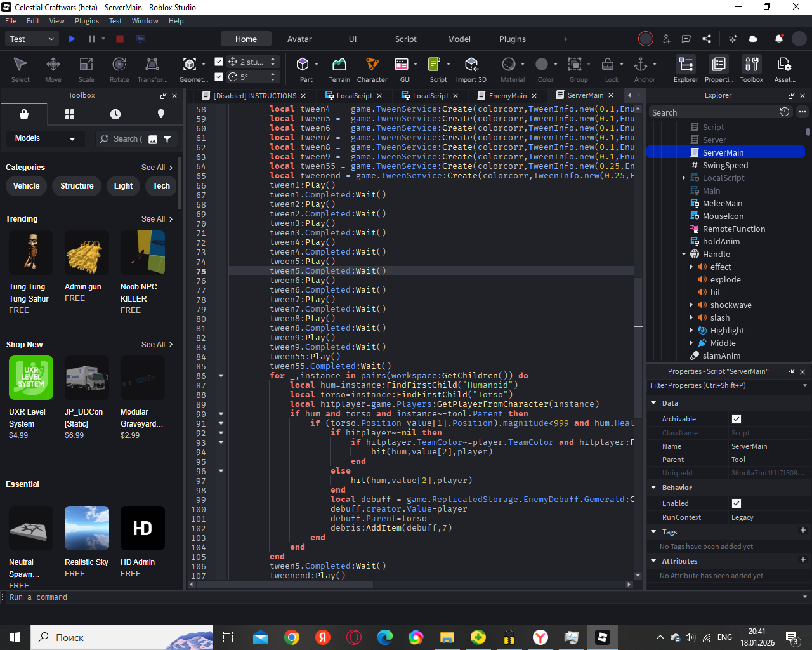Click the Character tool icon
812x650 pixels.
tap(372, 65)
